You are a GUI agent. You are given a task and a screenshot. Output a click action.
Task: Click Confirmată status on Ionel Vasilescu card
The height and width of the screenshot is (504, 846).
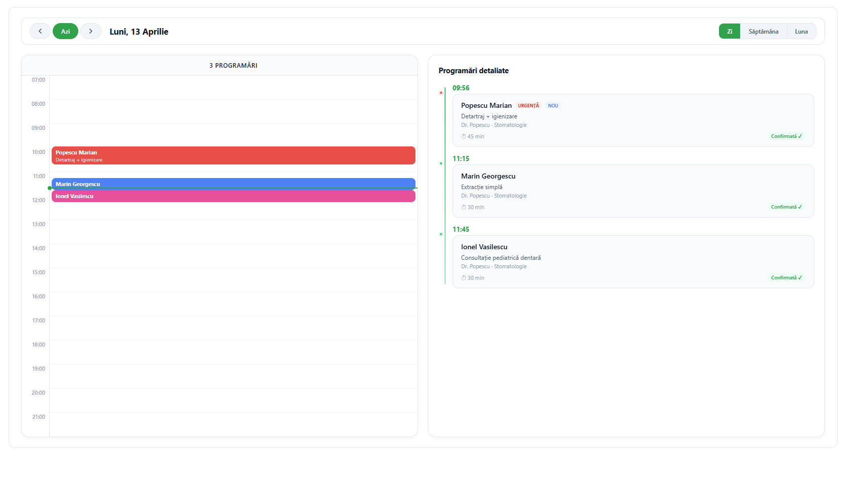pos(786,278)
